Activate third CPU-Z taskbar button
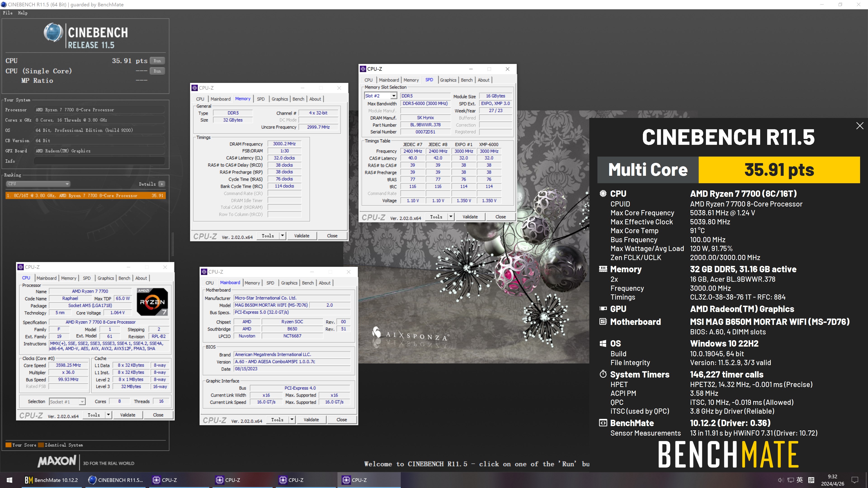Viewport: 868px width, 488px height. click(305, 480)
